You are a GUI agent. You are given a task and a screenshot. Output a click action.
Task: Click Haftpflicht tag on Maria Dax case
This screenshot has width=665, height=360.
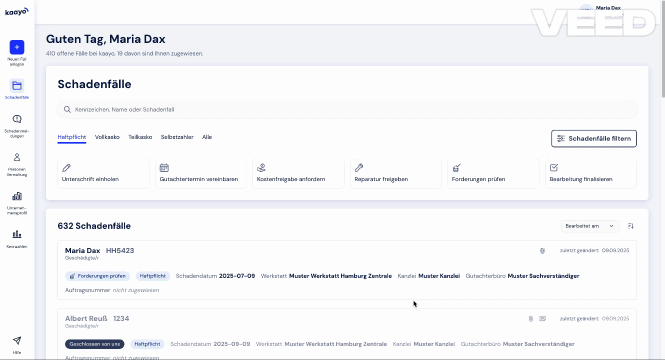click(x=153, y=276)
